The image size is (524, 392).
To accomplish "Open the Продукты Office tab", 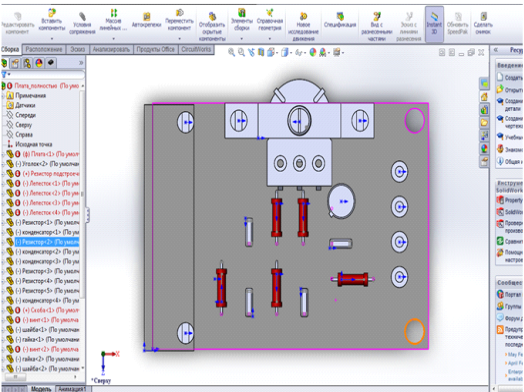I will click(x=156, y=49).
